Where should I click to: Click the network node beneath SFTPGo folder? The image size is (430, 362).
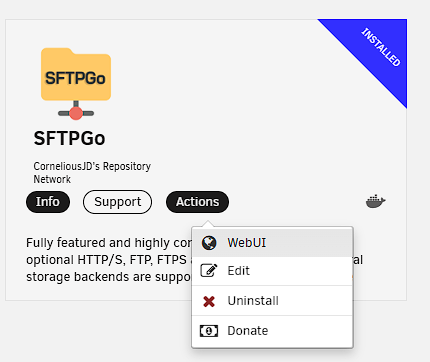(x=76, y=113)
